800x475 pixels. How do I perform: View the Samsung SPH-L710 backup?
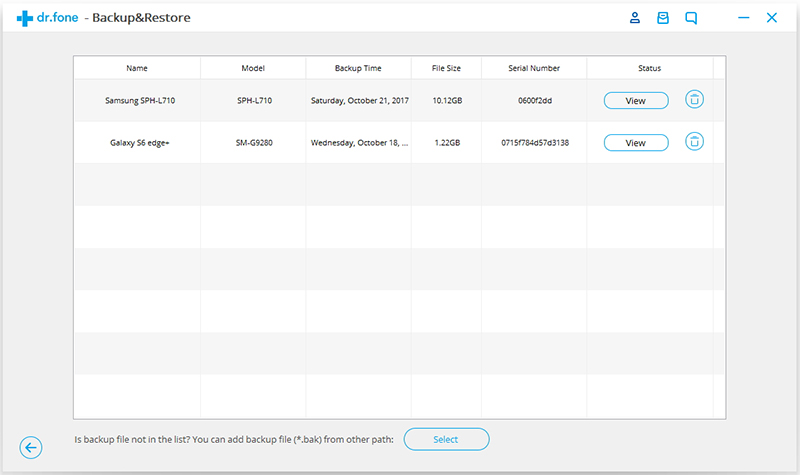[x=636, y=101]
